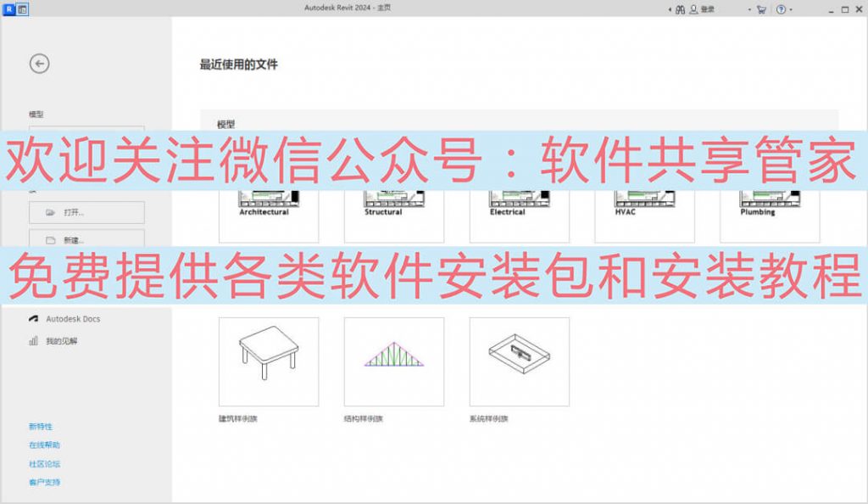Open the Plumbing sample model thumbnail
The width and height of the screenshot is (868, 504).
point(770,216)
